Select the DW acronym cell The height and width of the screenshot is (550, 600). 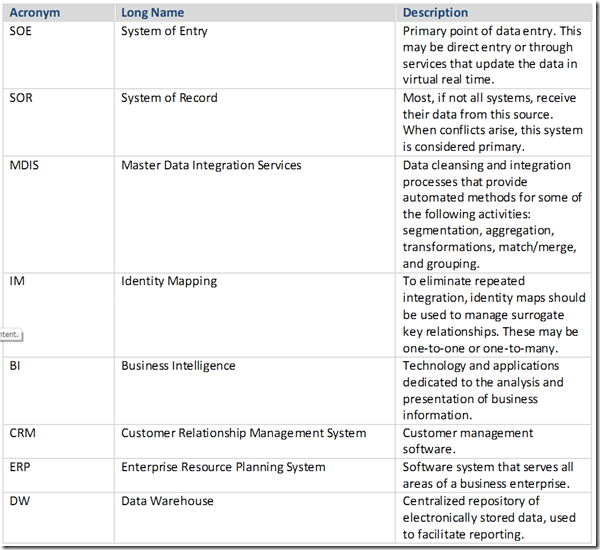(x=19, y=501)
